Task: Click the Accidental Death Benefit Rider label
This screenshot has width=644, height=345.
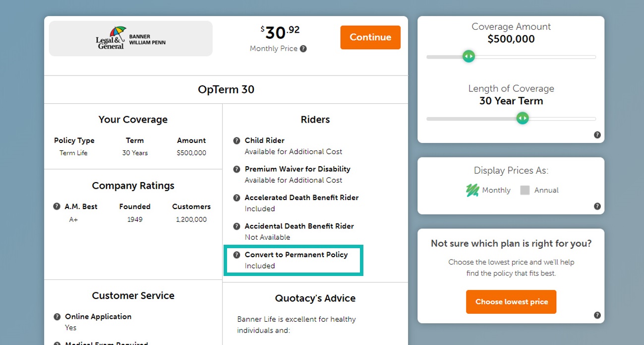Action: click(299, 226)
